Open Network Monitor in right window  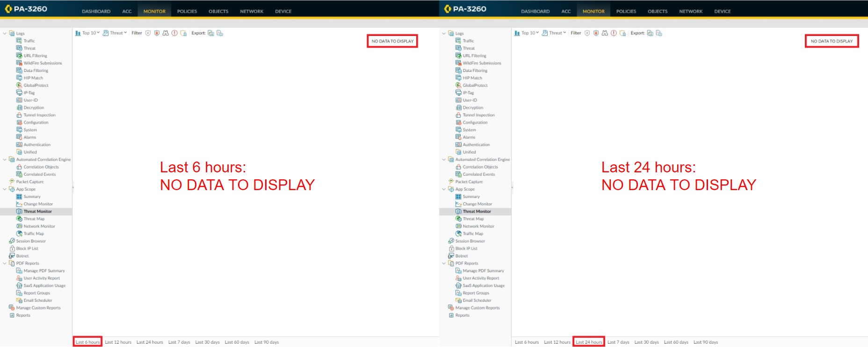pos(475,227)
